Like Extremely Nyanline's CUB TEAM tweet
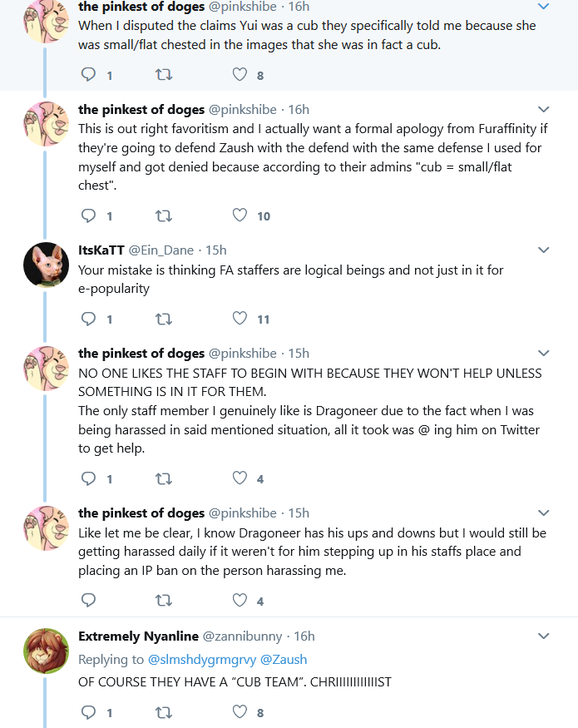The height and width of the screenshot is (728, 578). click(x=240, y=711)
